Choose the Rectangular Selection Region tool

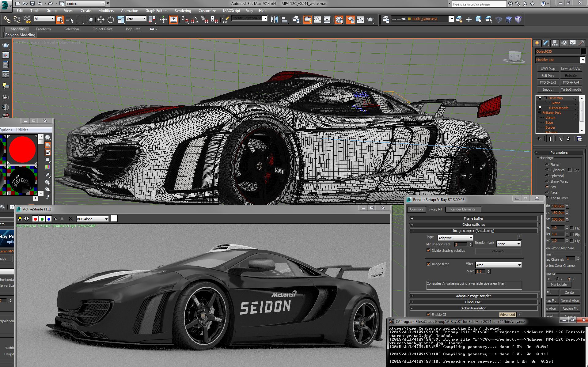pos(79,19)
